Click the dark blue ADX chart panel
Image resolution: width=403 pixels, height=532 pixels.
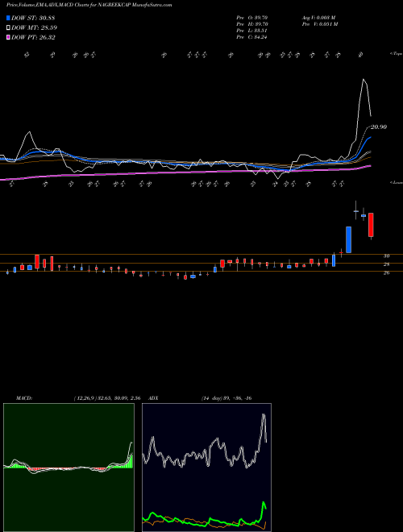[x=206, y=468]
